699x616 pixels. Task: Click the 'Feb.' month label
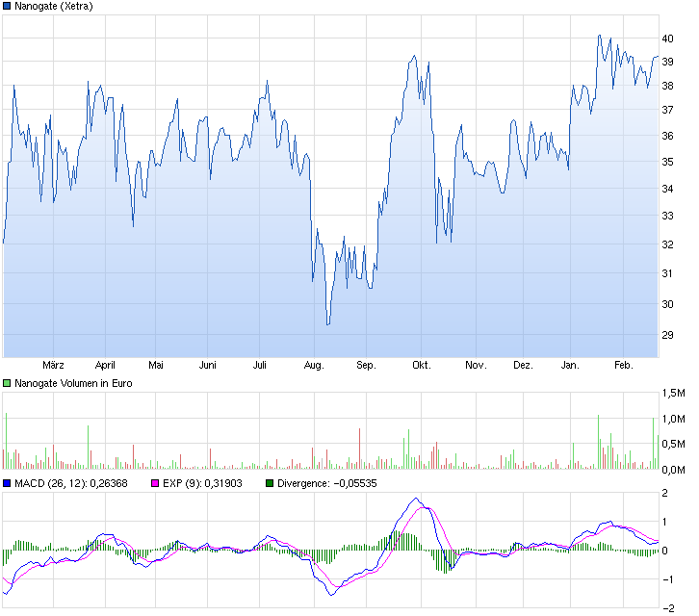point(623,365)
